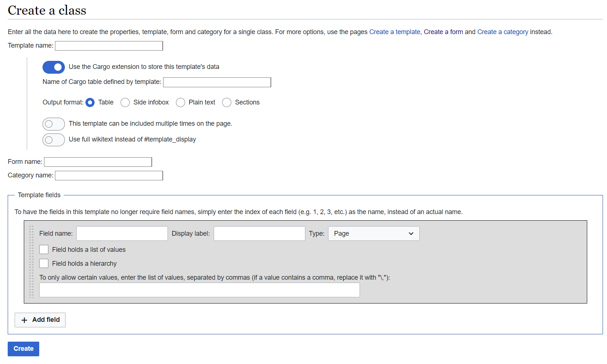Click the allowed values list input

click(199, 290)
